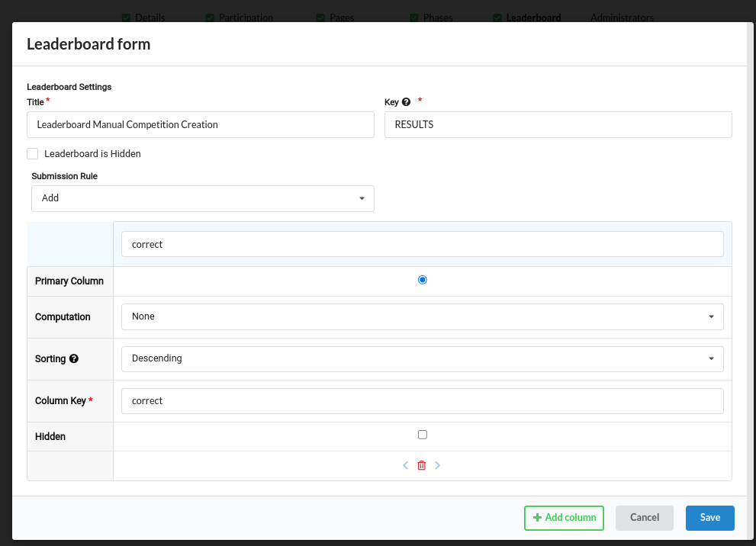Open the help tooltip next to Key

click(x=405, y=101)
